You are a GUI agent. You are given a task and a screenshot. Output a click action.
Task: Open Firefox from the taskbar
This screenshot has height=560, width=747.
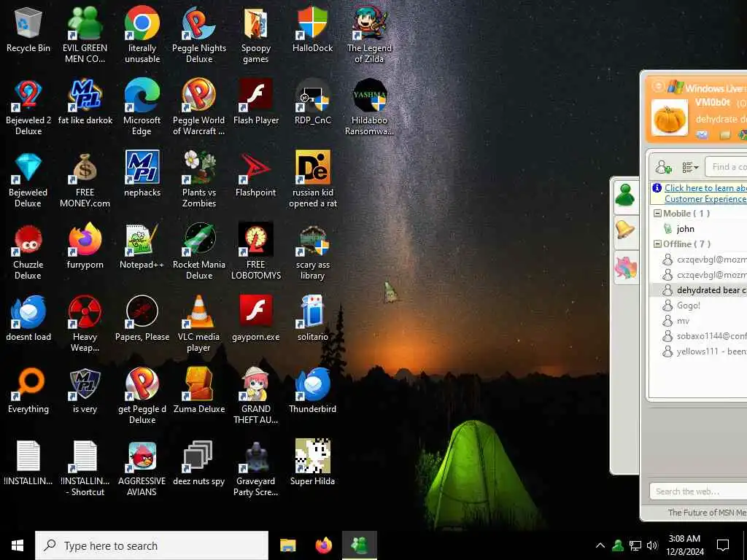323,545
